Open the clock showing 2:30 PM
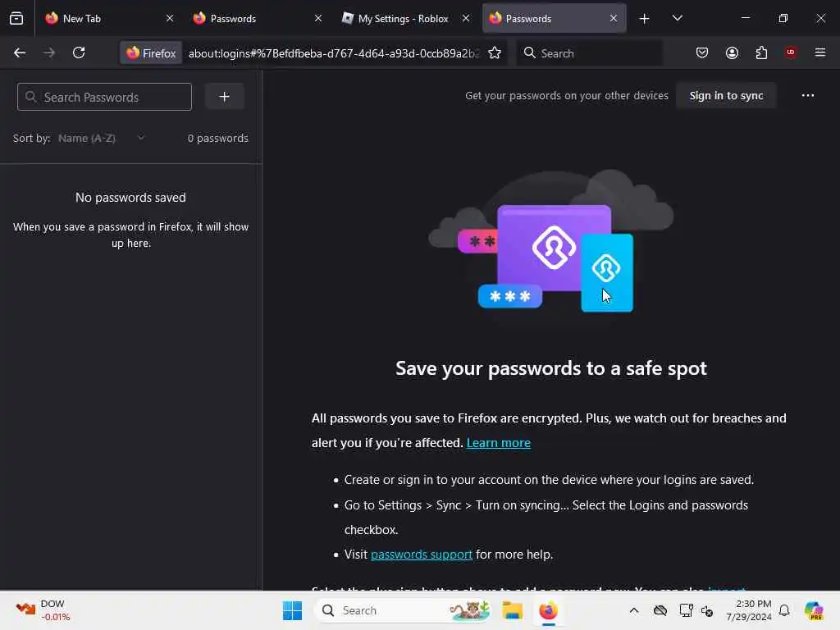 coord(749,610)
